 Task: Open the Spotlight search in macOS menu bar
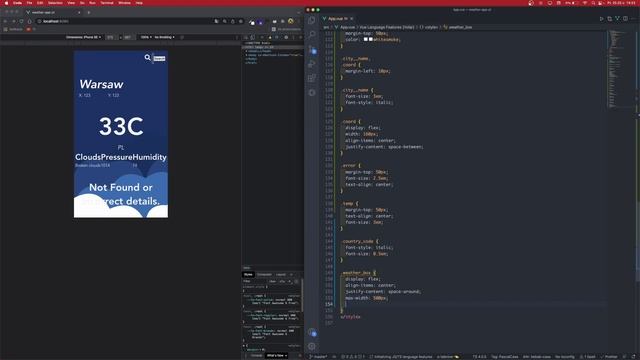(x=593, y=3)
